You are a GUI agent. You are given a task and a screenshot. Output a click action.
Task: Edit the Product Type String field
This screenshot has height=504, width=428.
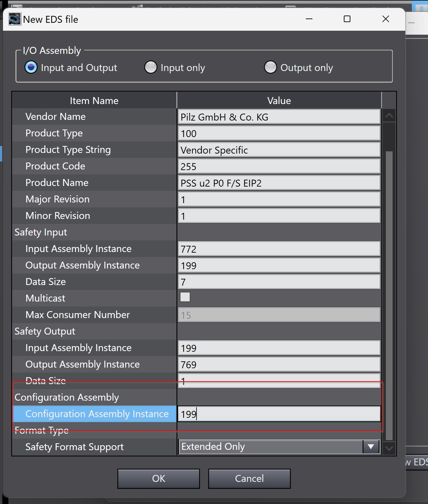[279, 150]
